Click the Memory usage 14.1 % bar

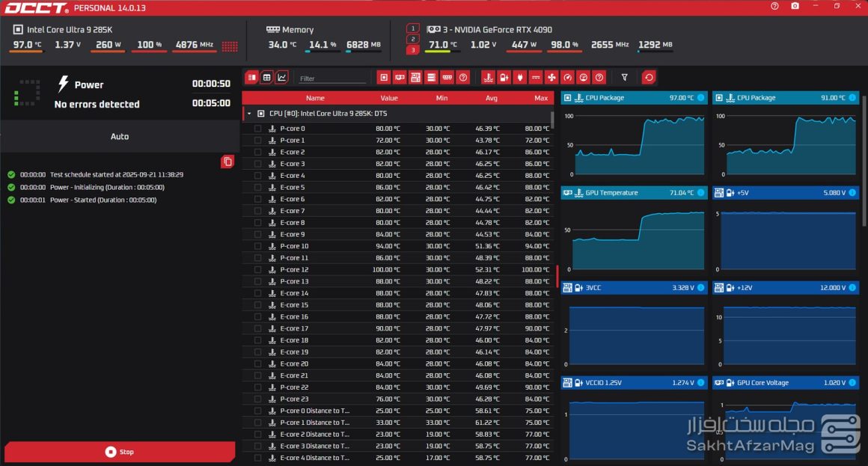click(x=322, y=52)
